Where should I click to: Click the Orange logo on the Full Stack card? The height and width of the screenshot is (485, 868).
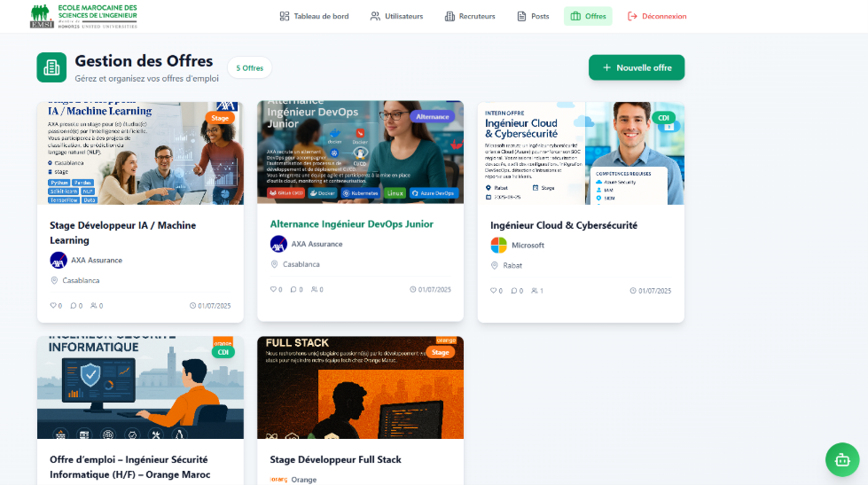point(278,480)
